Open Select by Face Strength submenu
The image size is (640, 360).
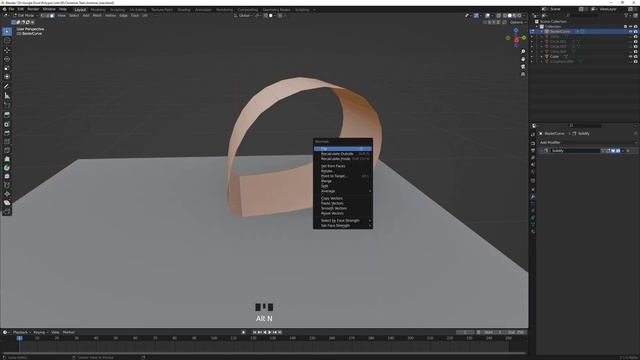343,220
